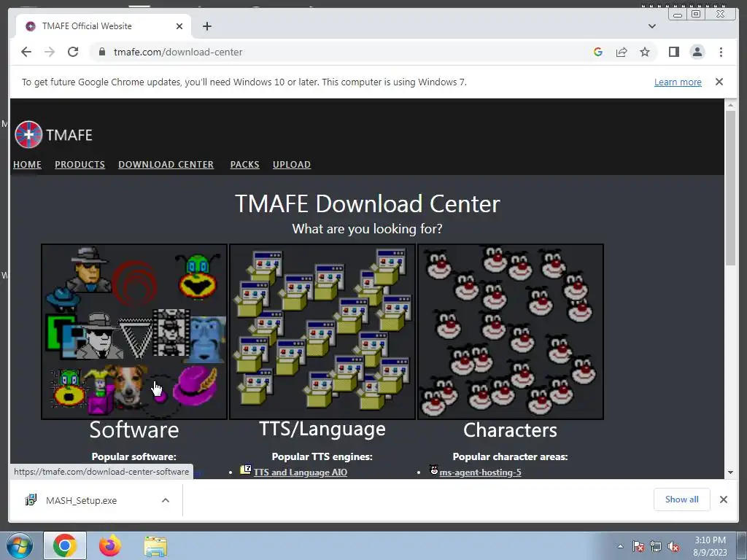The image size is (747, 560).
Task: Open Windows Explorer from taskbar
Action: pos(155,545)
